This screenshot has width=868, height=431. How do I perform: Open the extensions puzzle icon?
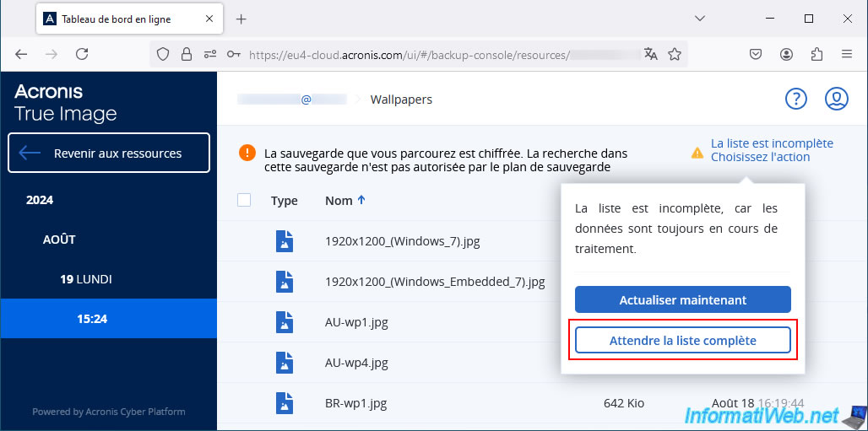[816, 54]
